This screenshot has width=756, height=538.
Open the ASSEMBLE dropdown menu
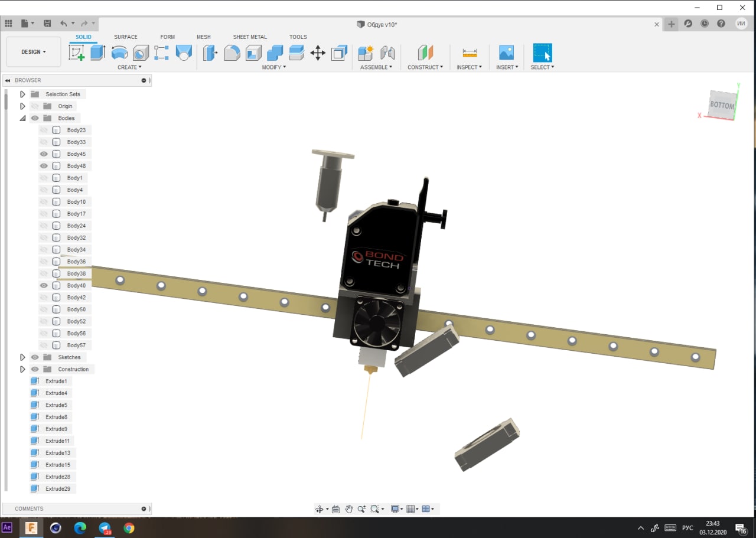[376, 67]
